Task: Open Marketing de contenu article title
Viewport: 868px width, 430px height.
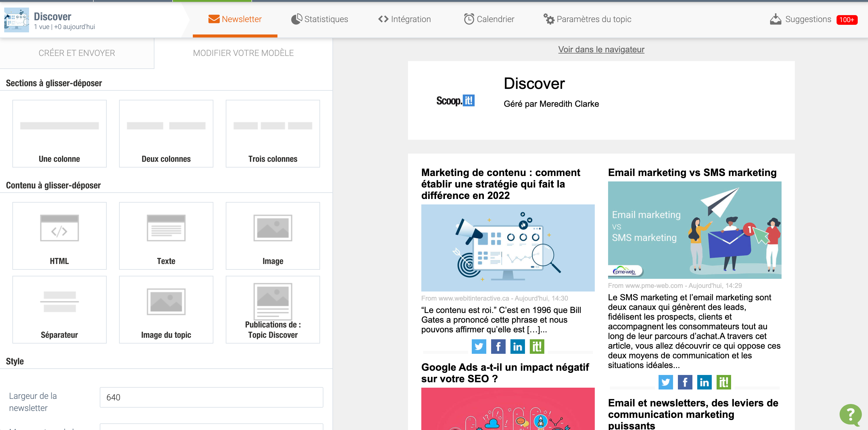Action: [x=501, y=184]
